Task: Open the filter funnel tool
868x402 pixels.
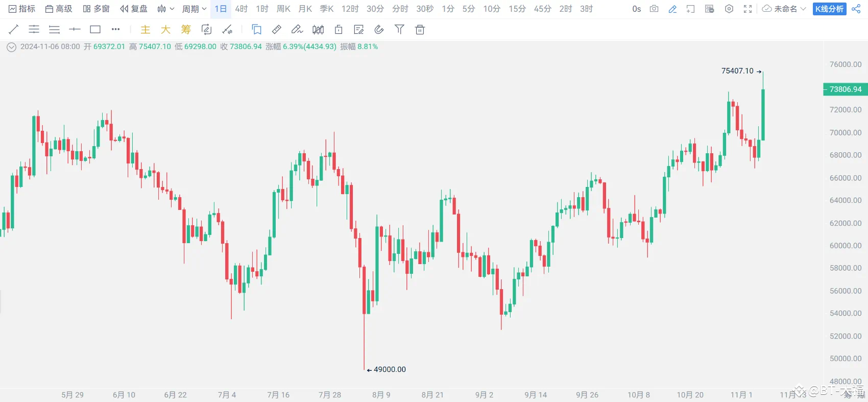Action: tap(399, 30)
